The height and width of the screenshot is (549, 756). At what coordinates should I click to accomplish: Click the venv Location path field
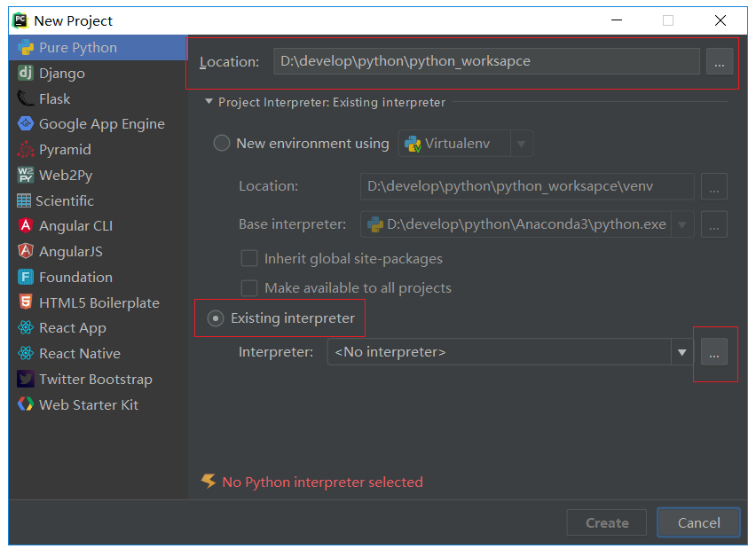point(527,186)
